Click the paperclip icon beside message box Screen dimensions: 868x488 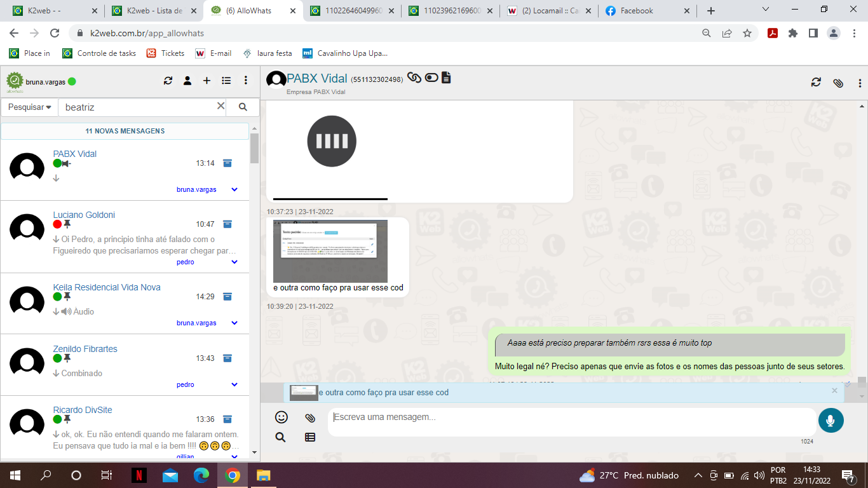click(309, 417)
